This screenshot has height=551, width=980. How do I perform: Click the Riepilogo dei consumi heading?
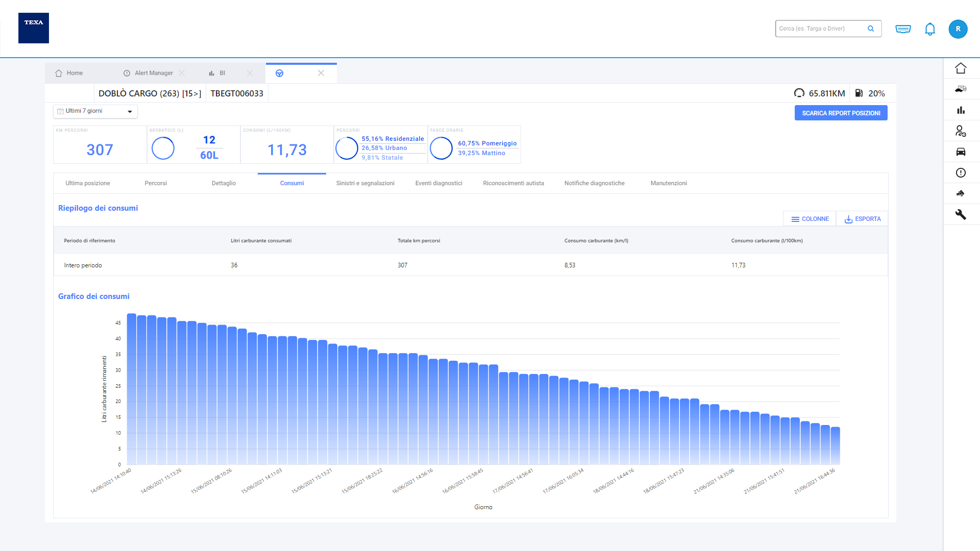click(98, 208)
